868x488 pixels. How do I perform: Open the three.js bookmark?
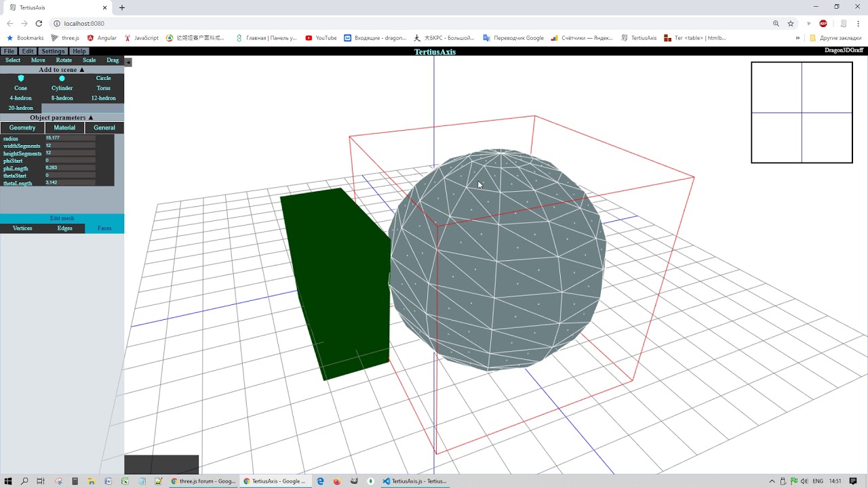click(x=65, y=38)
